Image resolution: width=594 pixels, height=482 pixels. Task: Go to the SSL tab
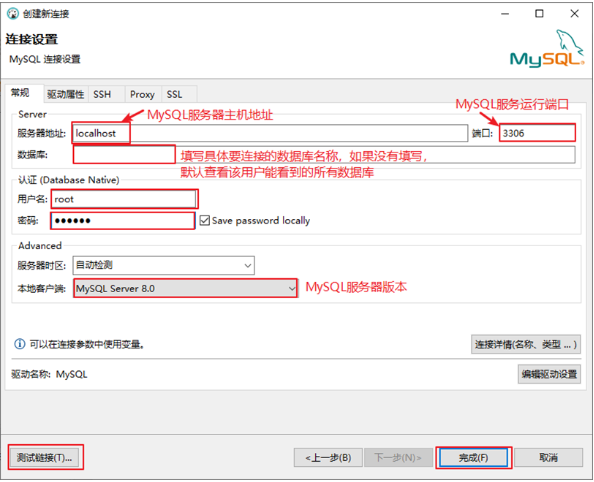[x=175, y=94]
